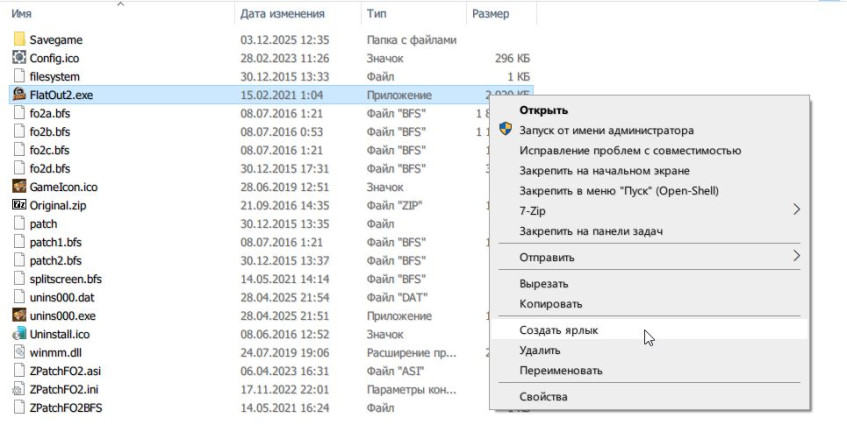Screen dimensions: 847x425
Task: Click the splitscreen.bfs file icon
Action: tap(19, 278)
